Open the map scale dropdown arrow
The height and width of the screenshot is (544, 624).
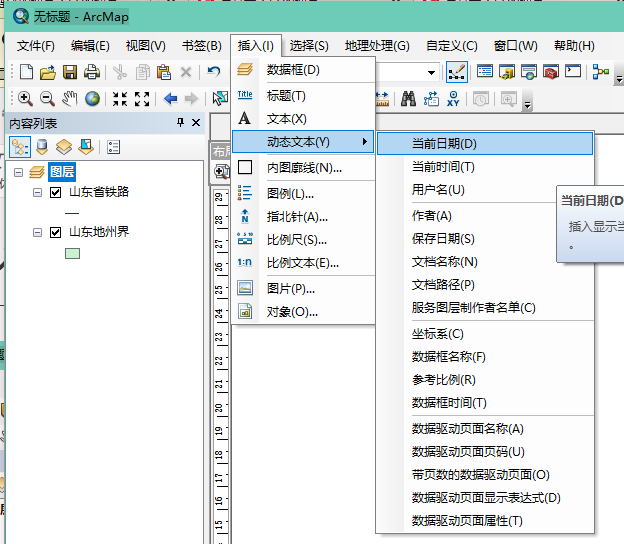pyautogui.click(x=431, y=72)
